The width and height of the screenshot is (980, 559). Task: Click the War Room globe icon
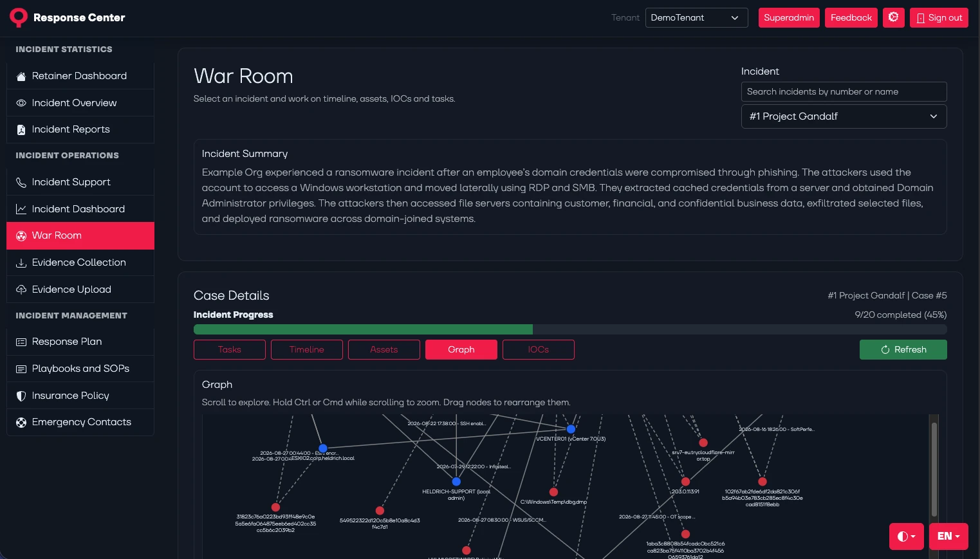click(21, 235)
